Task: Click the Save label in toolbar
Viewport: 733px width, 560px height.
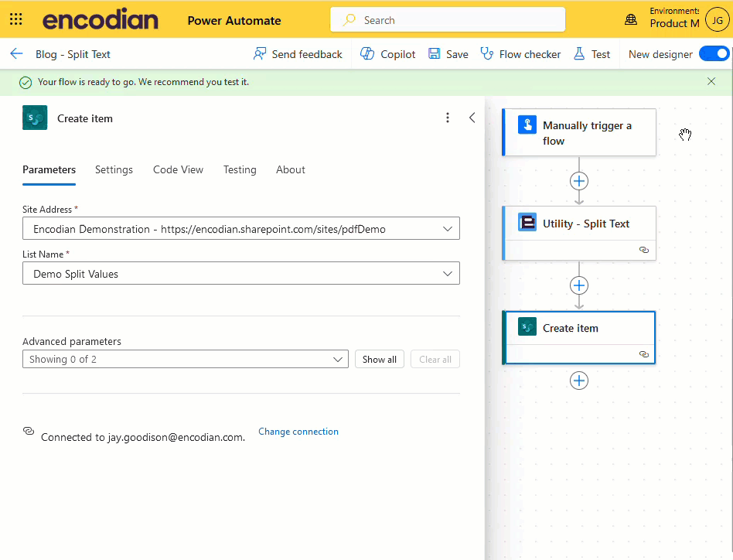Action: tap(457, 54)
